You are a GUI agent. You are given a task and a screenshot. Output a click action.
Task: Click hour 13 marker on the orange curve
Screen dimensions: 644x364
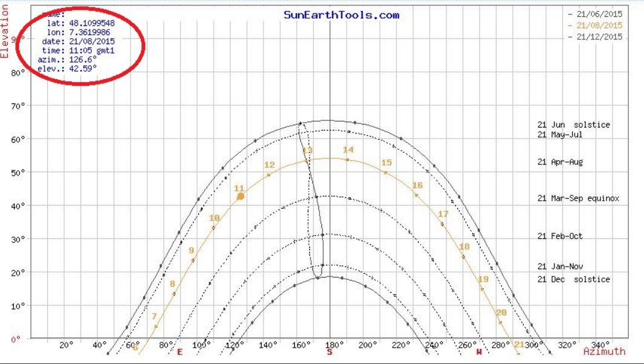point(308,151)
